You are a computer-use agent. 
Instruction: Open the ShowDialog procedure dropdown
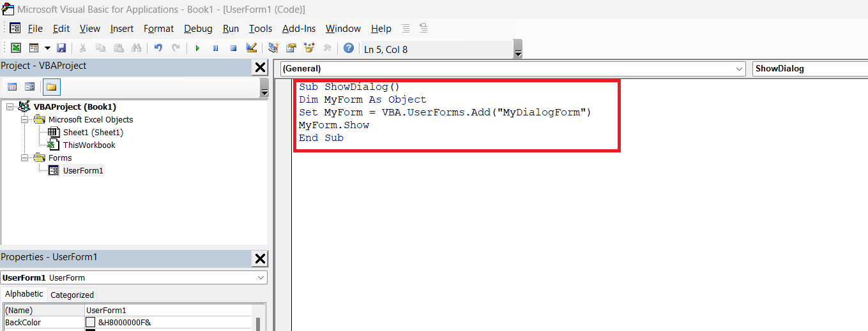[809, 68]
